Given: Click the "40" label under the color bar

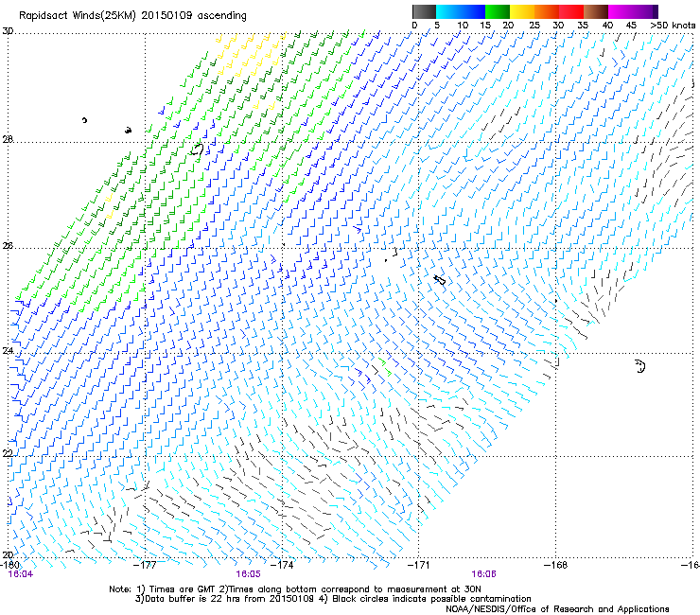Looking at the screenshot, I should (607, 26).
